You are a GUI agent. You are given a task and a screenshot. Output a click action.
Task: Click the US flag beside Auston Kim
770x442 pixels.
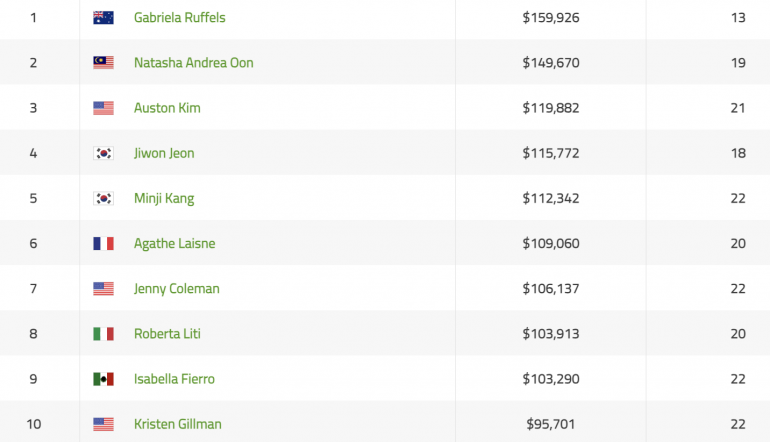103,108
